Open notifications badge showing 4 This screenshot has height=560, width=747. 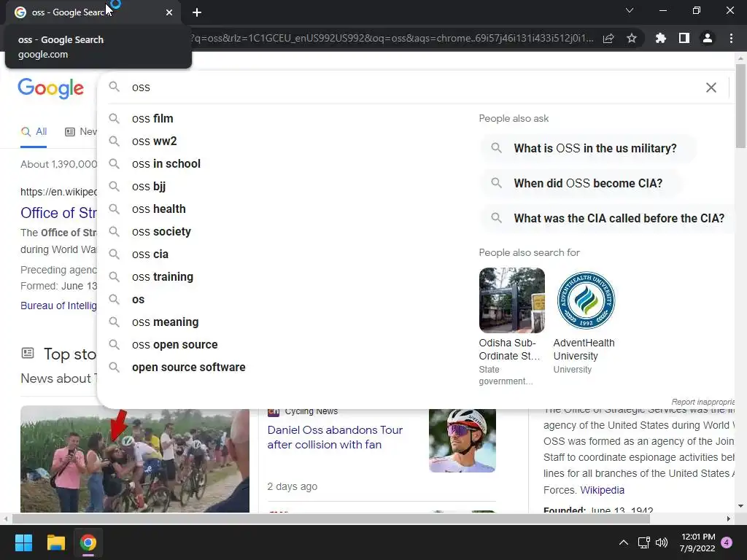coord(727,542)
